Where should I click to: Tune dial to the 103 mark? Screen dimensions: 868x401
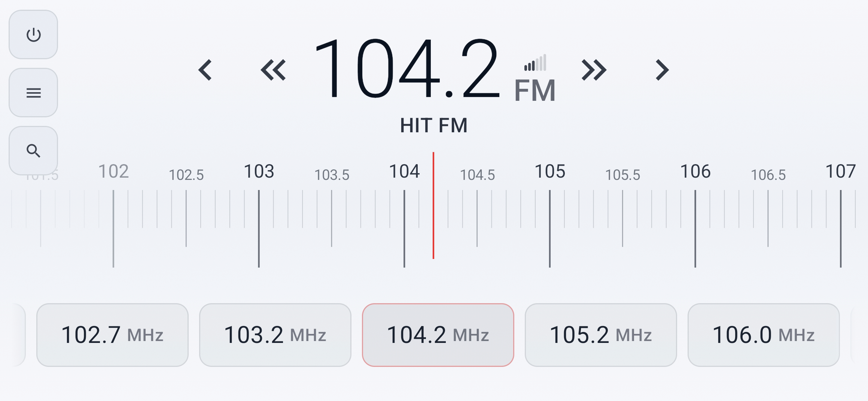pos(259,171)
